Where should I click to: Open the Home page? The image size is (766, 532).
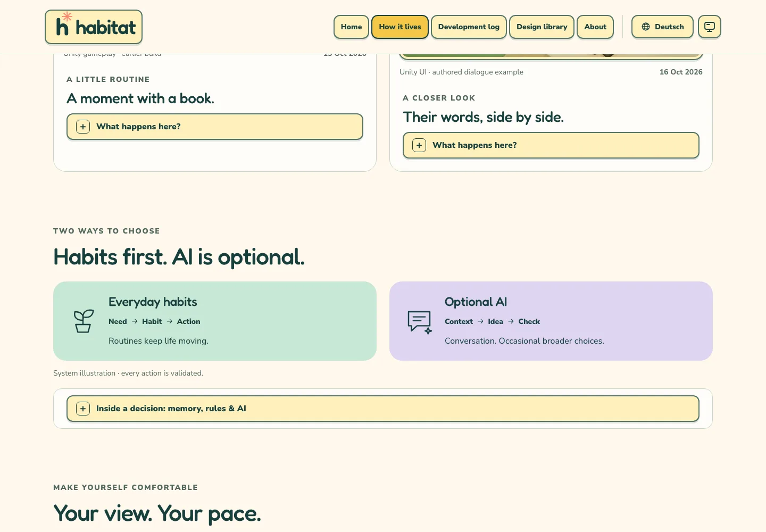(x=351, y=27)
